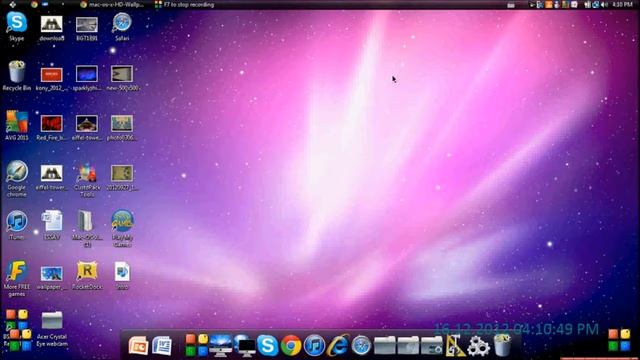Launch Internet Explorer from the dock
Screen dimensions: 640x360
338,345
